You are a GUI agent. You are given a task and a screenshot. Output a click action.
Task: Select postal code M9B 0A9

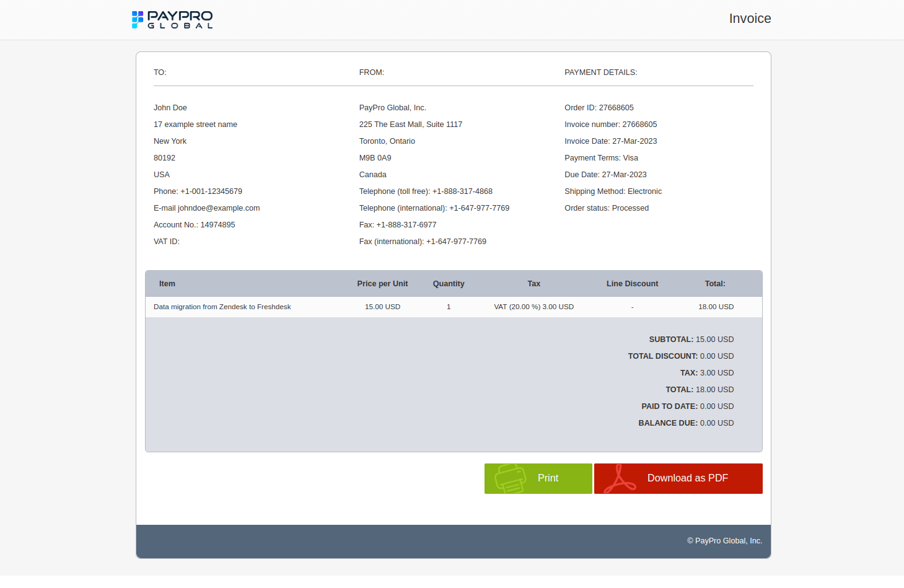click(375, 158)
